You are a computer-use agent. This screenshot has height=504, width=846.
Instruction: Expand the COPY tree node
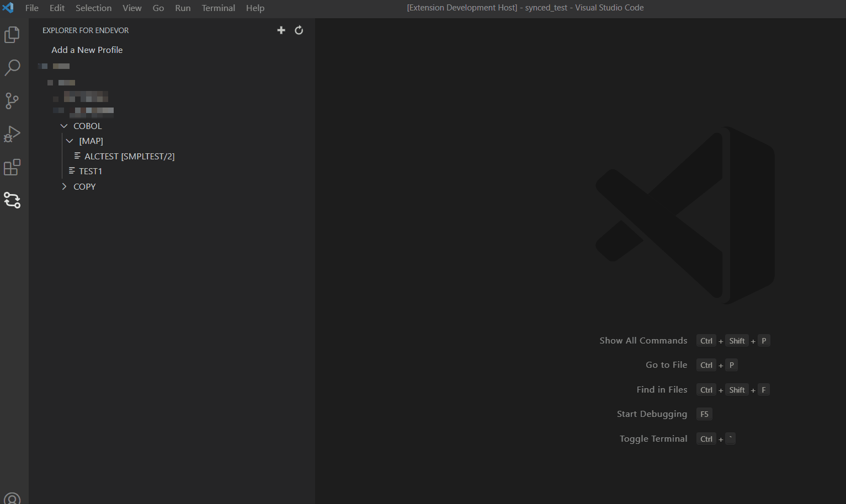(64, 187)
